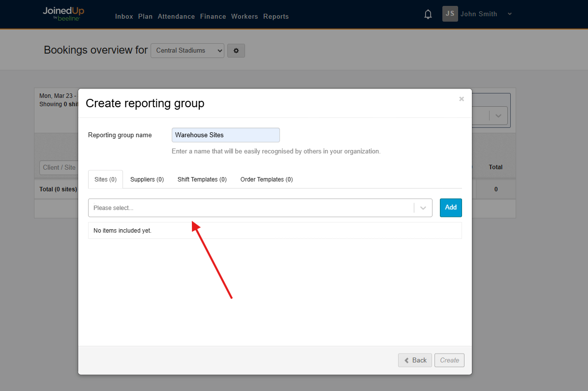Select the Order Templates tab
Viewport: 588px width, 391px height.
tap(266, 179)
